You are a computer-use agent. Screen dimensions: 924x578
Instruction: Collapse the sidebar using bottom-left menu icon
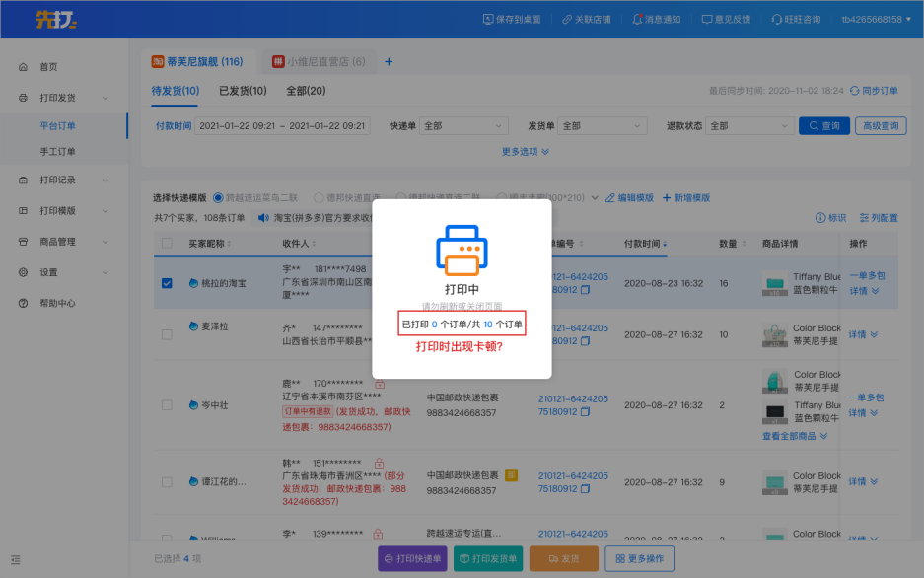pos(16,559)
